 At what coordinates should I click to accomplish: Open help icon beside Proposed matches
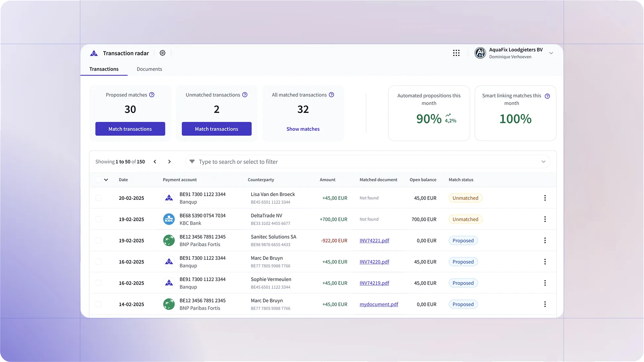pyautogui.click(x=152, y=95)
